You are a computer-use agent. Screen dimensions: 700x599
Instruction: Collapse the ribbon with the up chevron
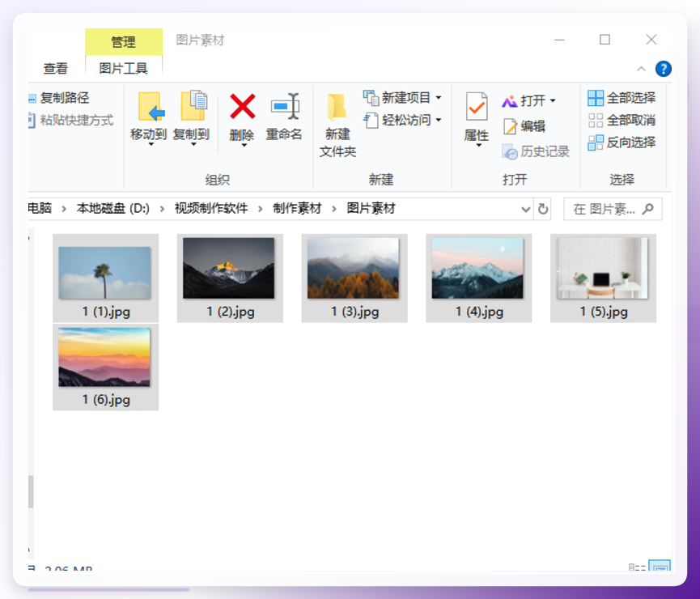pos(641,69)
